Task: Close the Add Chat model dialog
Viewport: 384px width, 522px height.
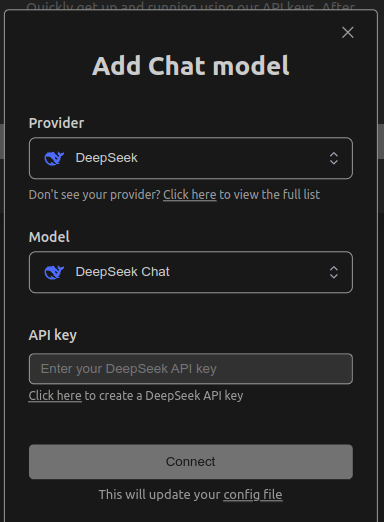Action: tap(348, 32)
